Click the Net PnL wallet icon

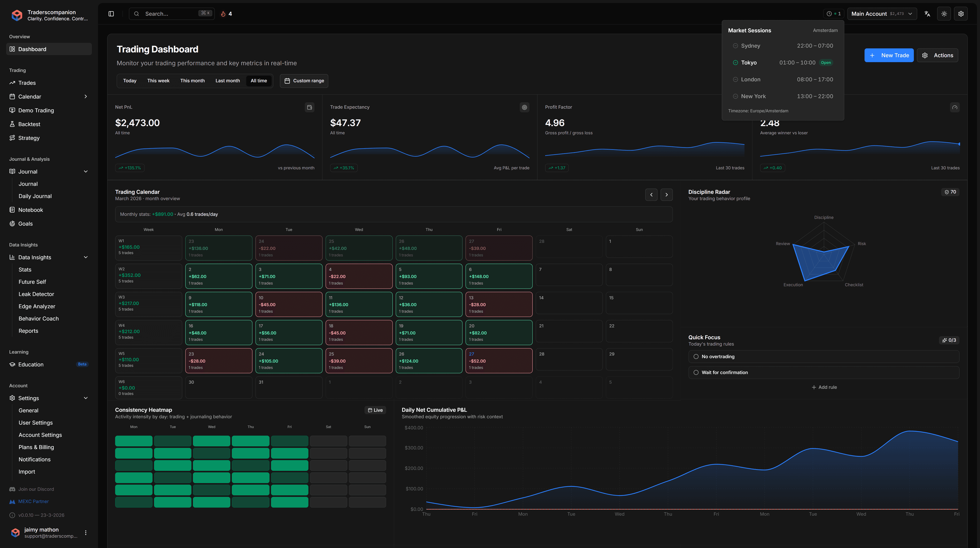310,107
